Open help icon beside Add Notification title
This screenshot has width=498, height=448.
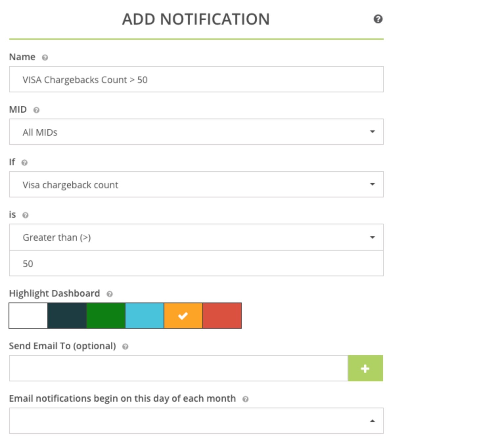(378, 19)
